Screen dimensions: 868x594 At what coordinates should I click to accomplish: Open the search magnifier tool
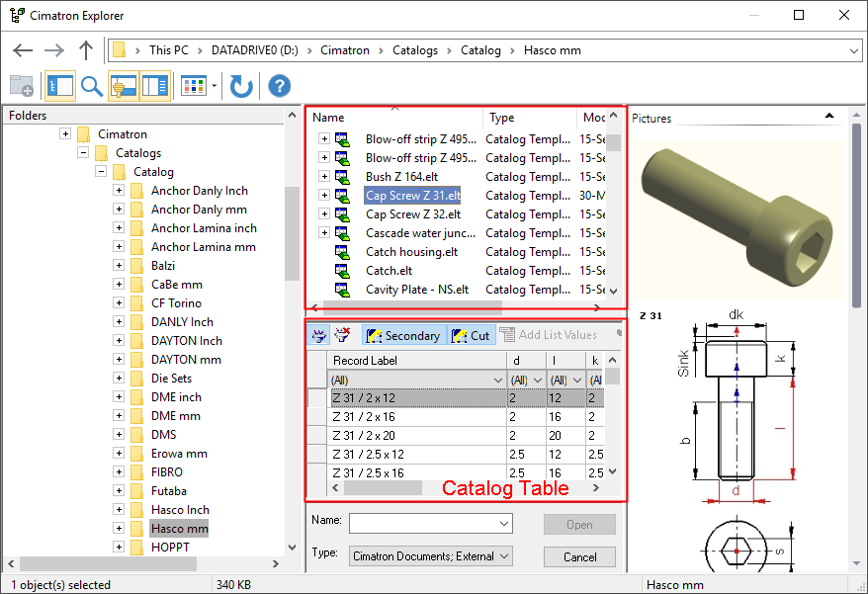pyautogui.click(x=91, y=86)
